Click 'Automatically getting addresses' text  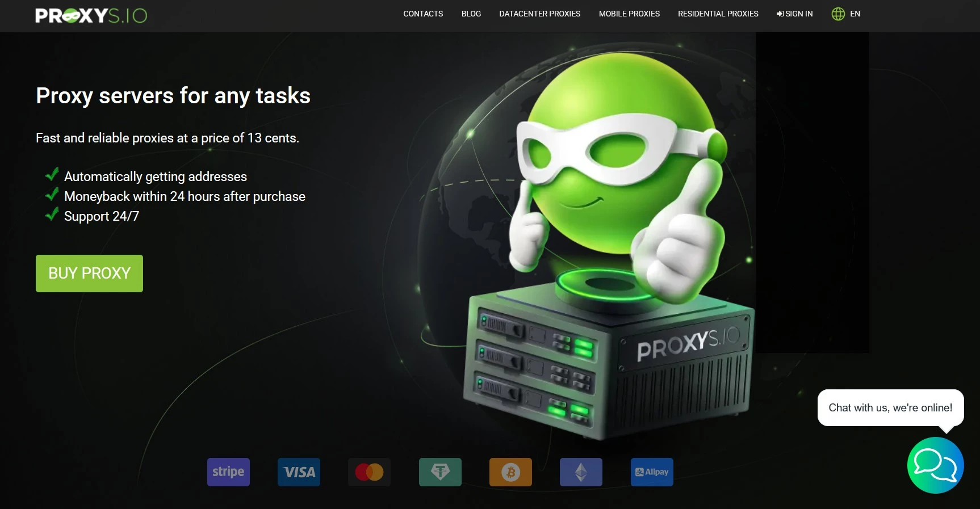(x=156, y=176)
